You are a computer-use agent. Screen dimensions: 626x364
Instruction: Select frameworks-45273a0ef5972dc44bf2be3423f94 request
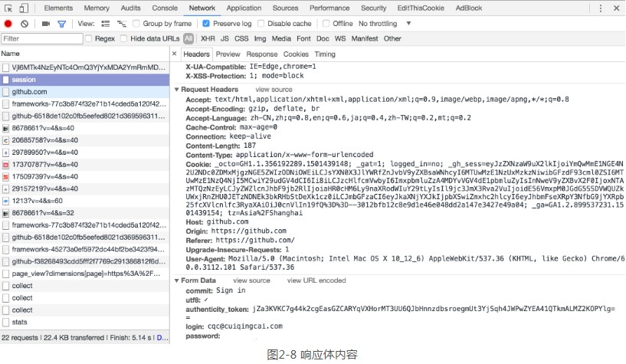coord(84,250)
